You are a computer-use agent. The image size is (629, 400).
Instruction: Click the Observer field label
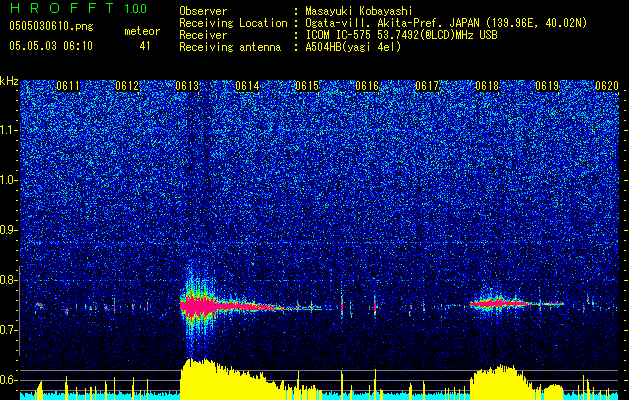[203, 11]
